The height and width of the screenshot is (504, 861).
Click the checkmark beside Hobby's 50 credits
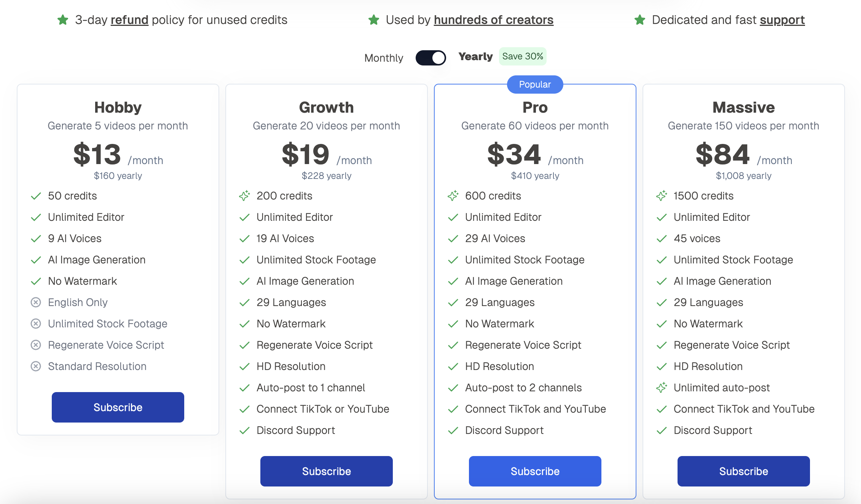click(x=36, y=196)
